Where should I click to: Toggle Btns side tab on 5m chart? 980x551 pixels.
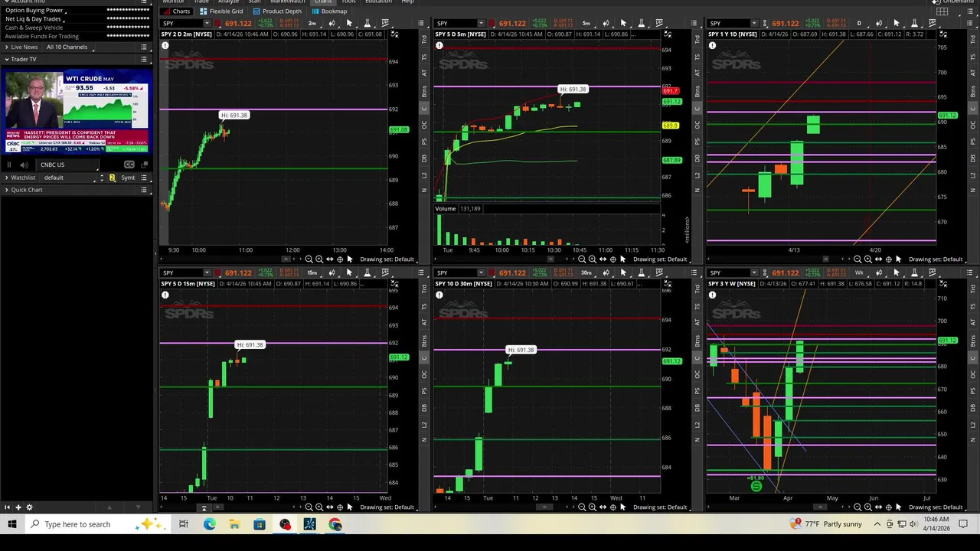click(x=697, y=92)
